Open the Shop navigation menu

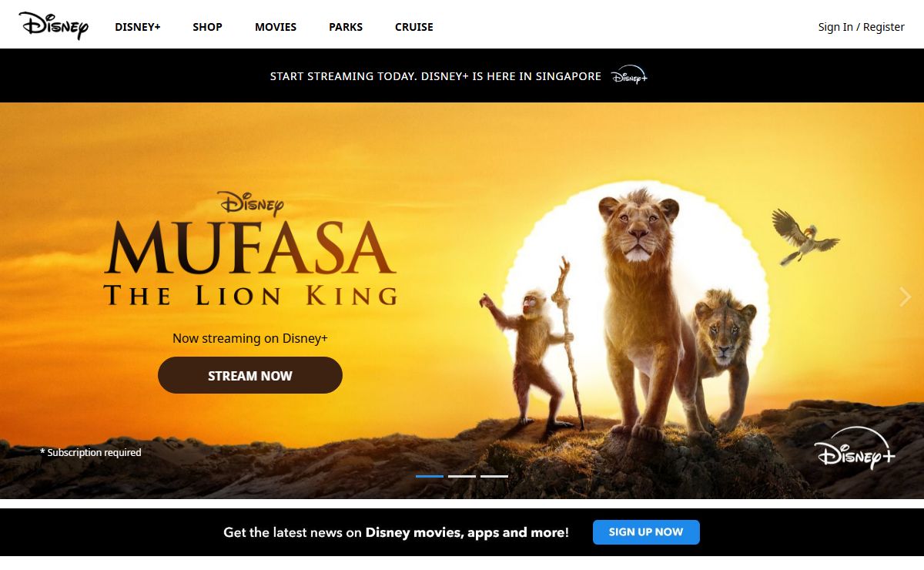[x=207, y=27]
